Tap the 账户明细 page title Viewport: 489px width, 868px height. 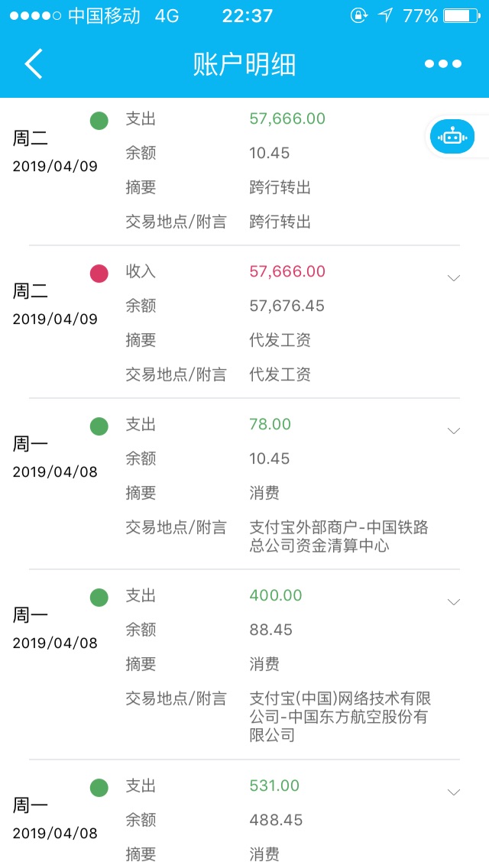(244, 65)
